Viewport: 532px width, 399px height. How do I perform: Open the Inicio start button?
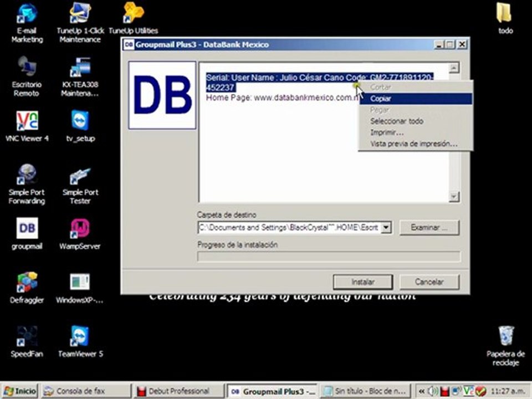click(x=20, y=391)
